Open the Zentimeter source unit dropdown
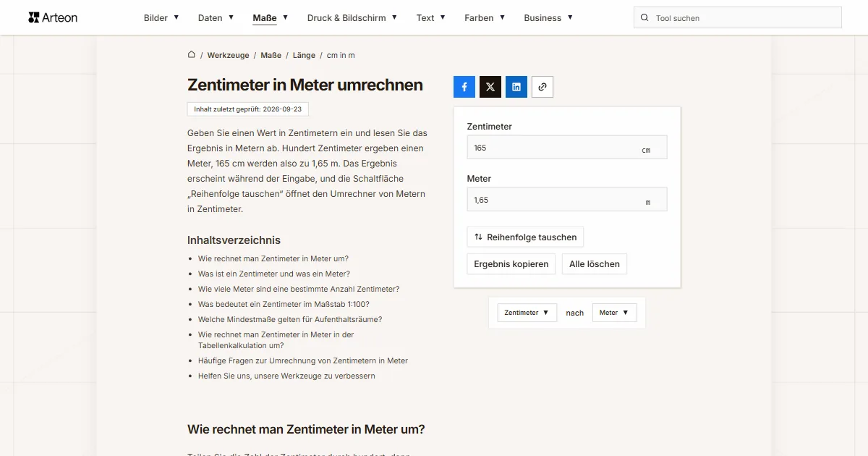Screen dimensions: 868x456 click(527, 313)
